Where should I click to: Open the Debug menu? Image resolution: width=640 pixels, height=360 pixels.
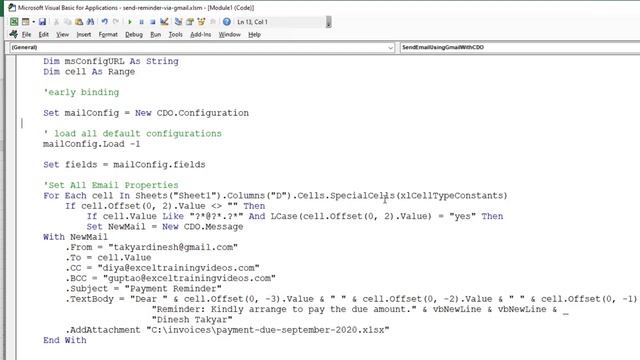click(134, 35)
